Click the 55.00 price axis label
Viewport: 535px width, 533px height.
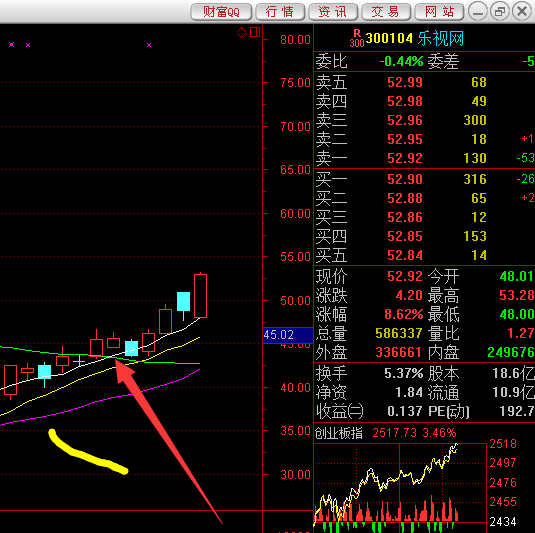click(295, 257)
